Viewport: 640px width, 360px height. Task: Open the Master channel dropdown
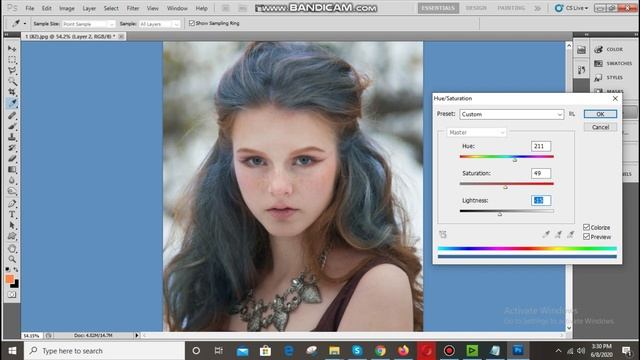pyautogui.click(x=476, y=132)
